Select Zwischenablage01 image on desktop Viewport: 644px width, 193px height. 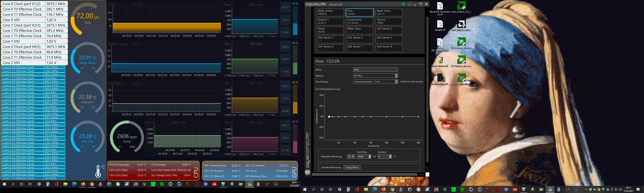pyautogui.click(x=440, y=80)
